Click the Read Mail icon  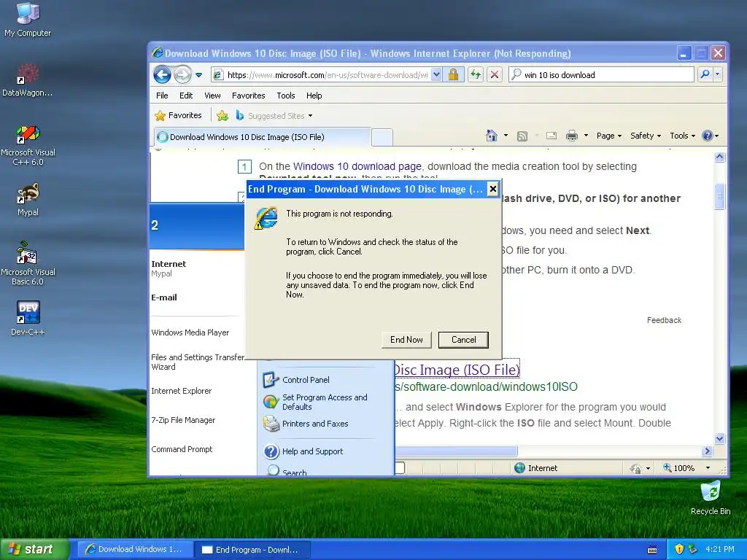pos(551,136)
